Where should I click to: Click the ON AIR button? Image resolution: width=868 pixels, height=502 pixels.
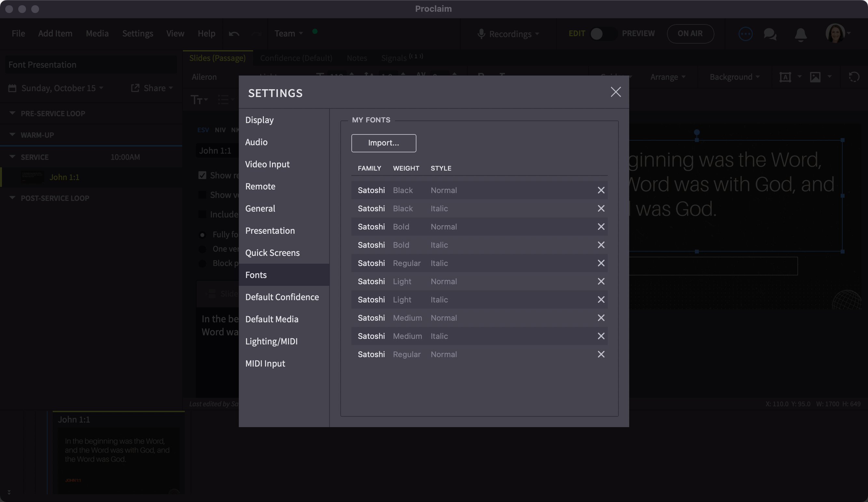(x=690, y=34)
